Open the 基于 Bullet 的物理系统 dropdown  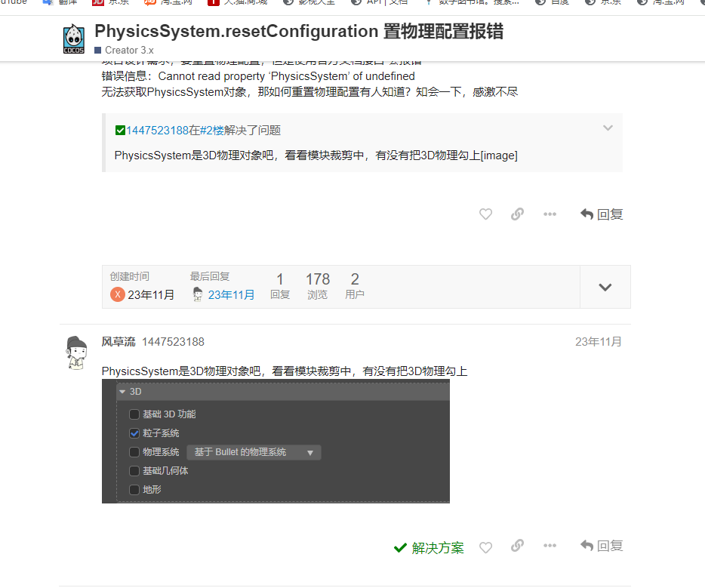click(254, 452)
